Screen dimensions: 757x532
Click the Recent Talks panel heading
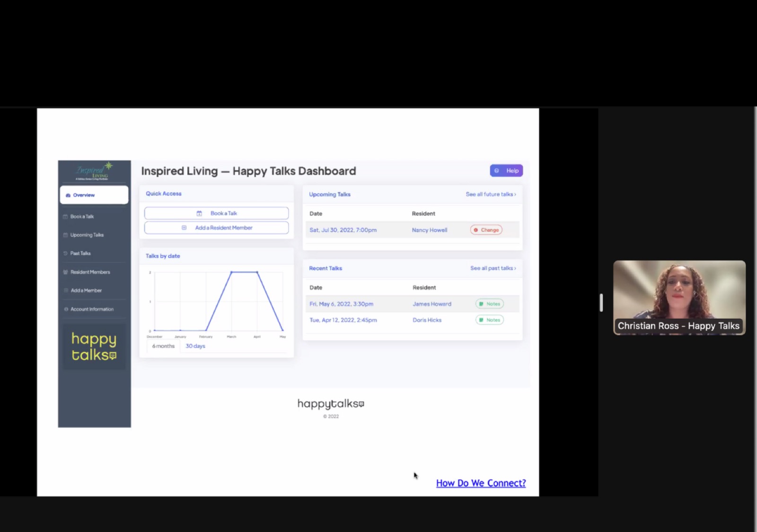tap(326, 268)
